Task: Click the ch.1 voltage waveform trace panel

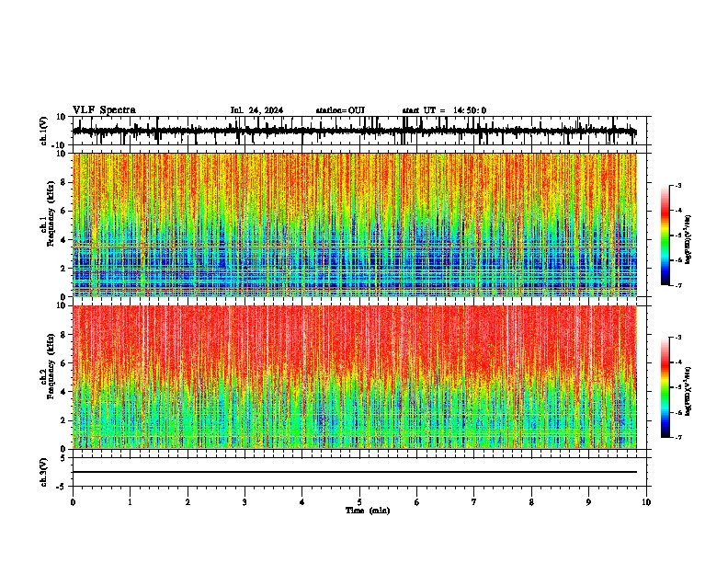Action: [359, 131]
